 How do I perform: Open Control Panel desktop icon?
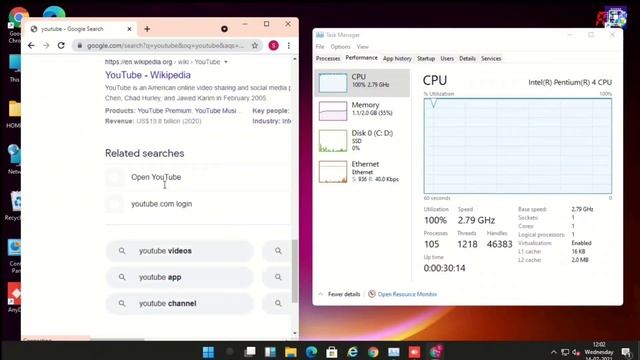(x=14, y=256)
